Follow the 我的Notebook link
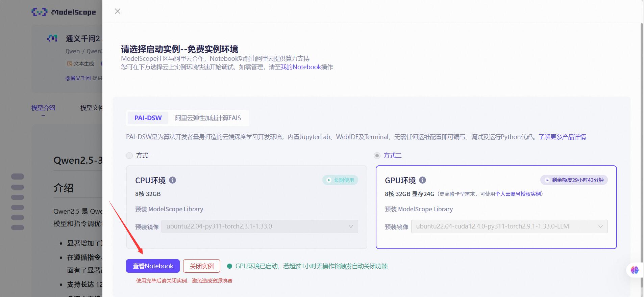 click(x=301, y=67)
